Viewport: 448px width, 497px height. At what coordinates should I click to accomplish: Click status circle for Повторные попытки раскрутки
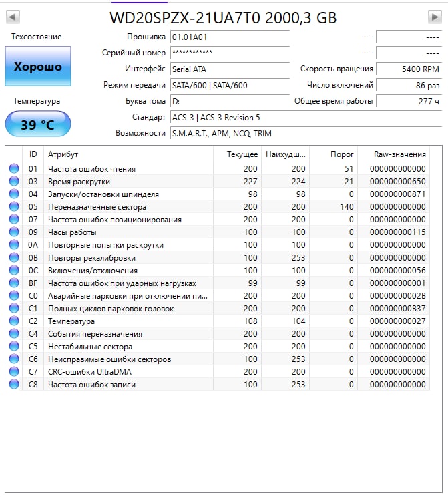pos(14,244)
